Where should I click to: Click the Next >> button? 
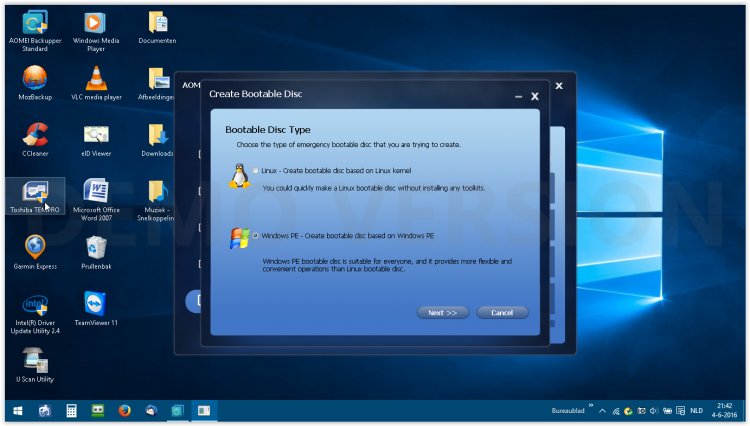click(442, 312)
